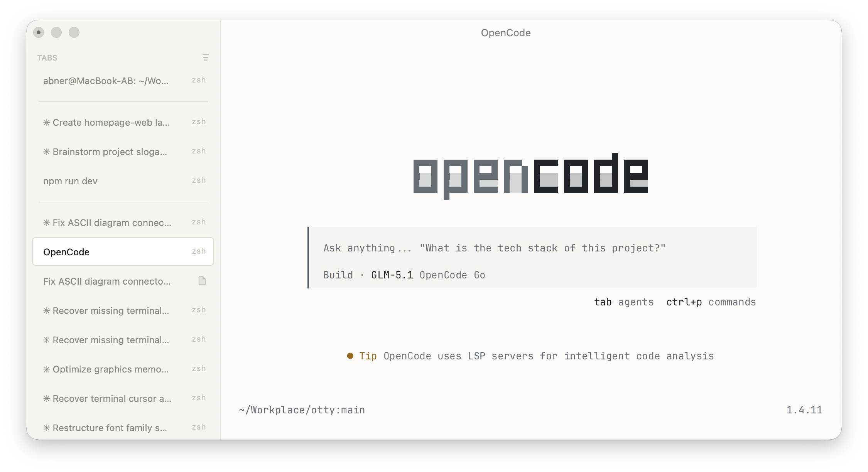Click zsh label on npm run dev row

tap(199, 180)
